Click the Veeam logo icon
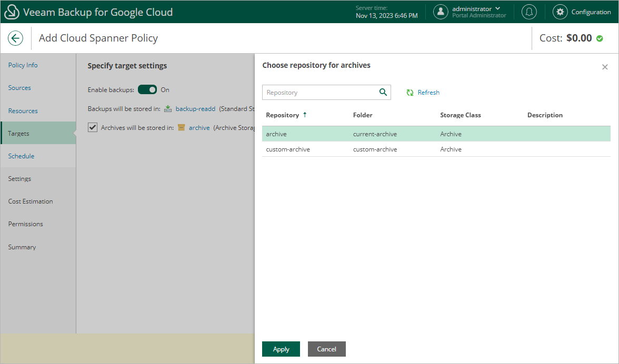619x364 pixels. tap(12, 12)
